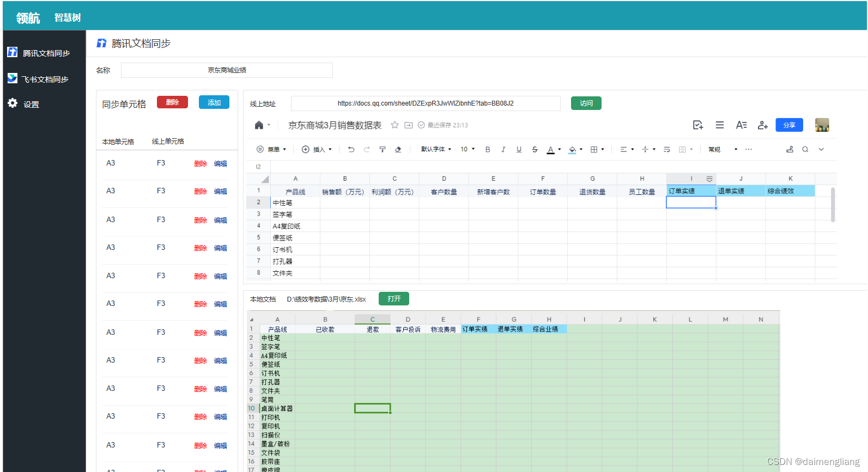Viewport: 868px width, 472px height.
Task: Click the green 访问 button
Action: pyautogui.click(x=586, y=103)
